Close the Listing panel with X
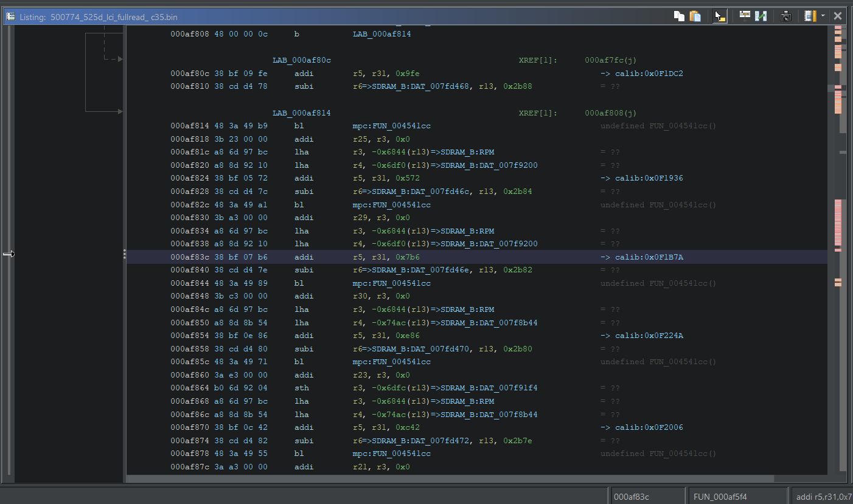The height and width of the screenshot is (504, 853). 838,16
